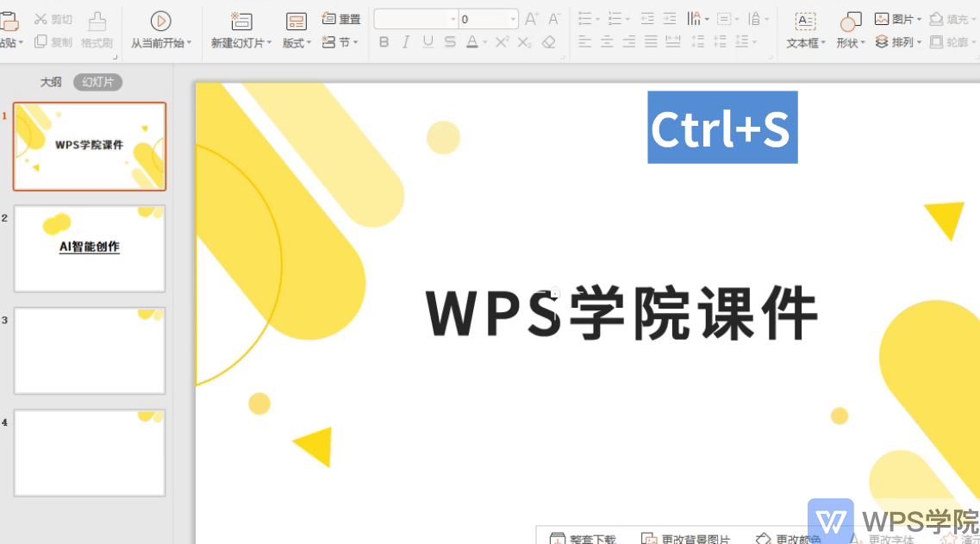
Task: Open the 新建幻灯片 dropdown arrow
Action: pos(270,42)
